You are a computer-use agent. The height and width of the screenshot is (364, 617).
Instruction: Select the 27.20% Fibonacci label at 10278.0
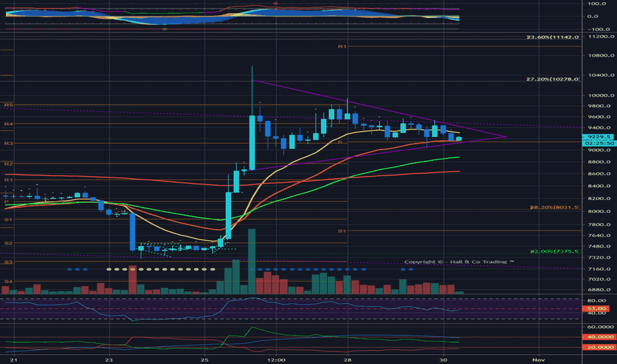553,79
